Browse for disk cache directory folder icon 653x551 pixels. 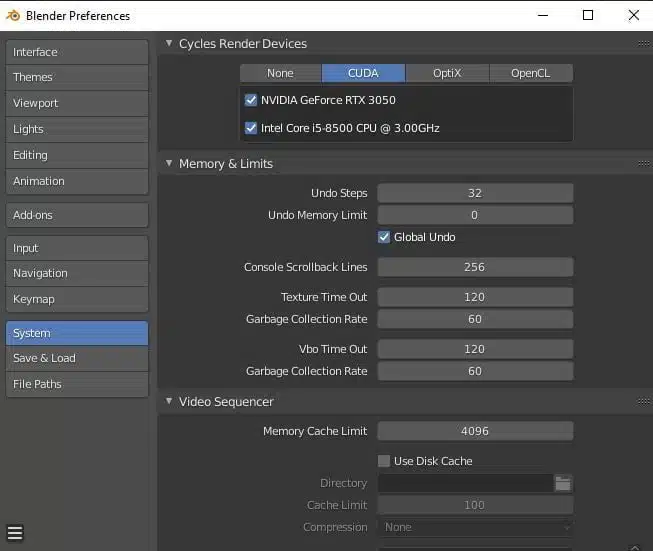pos(563,484)
